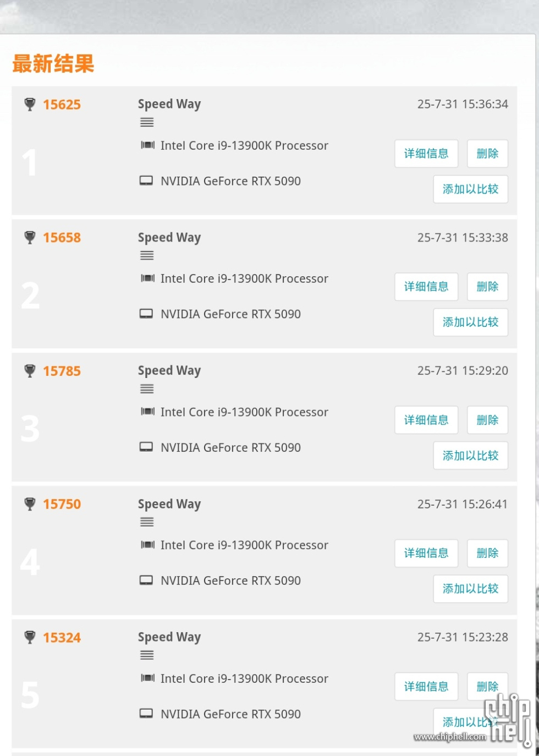Open score link 15658

click(x=62, y=238)
